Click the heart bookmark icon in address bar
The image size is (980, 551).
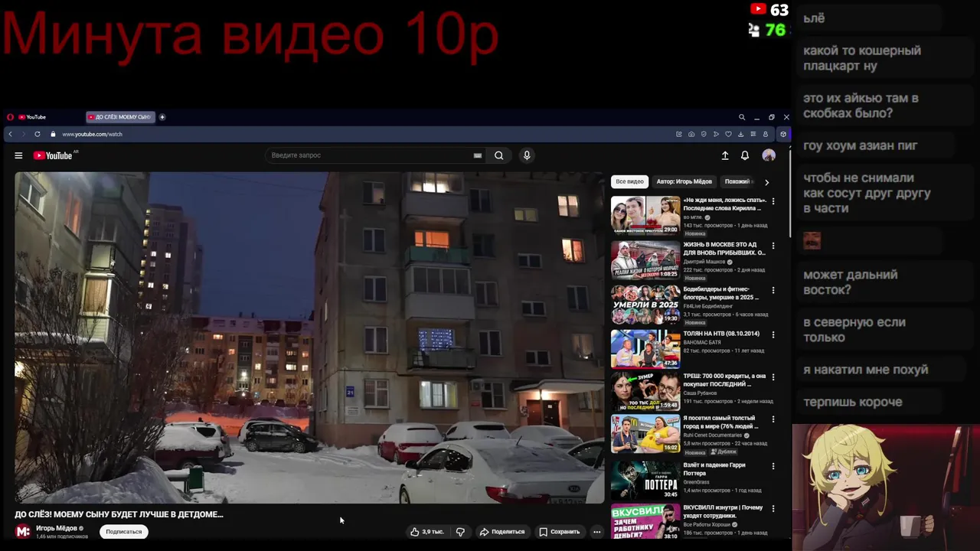(728, 134)
